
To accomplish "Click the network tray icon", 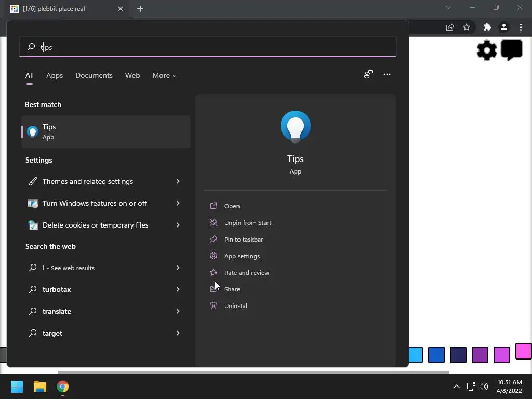I will (471, 387).
